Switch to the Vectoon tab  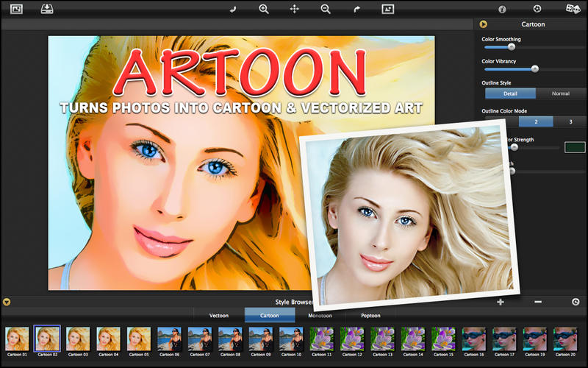point(219,316)
